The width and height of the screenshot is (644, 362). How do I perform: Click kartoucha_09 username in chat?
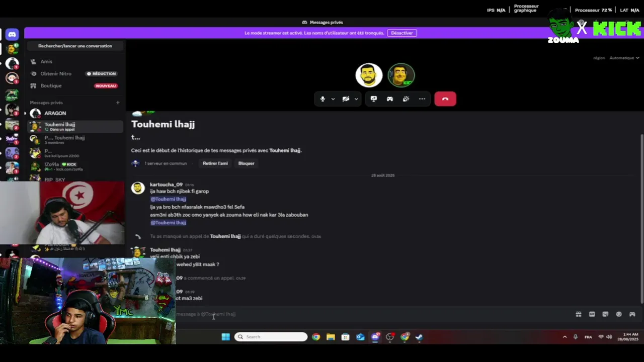tap(166, 185)
